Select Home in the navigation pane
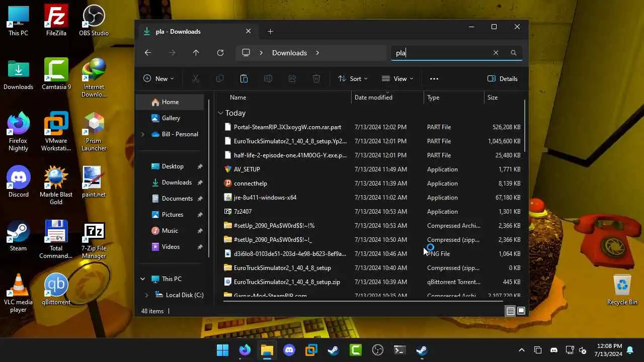This screenshot has width=644, height=362. tap(170, 102)
